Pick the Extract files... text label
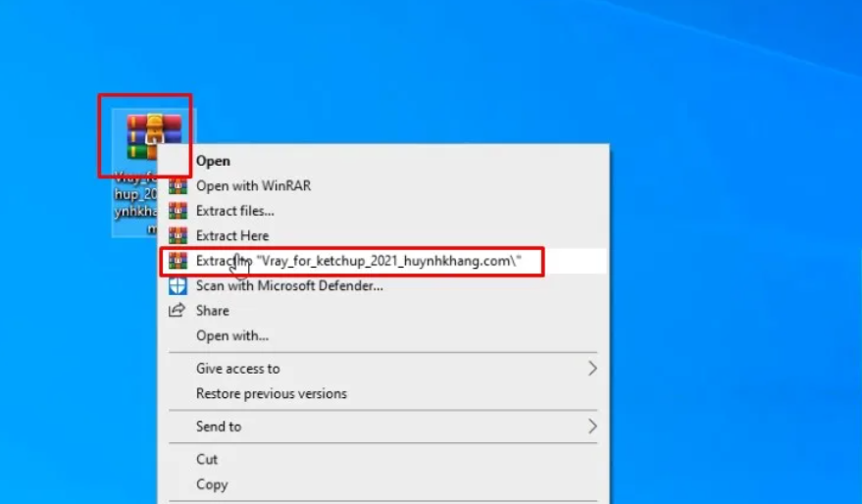 (x=234, y=211)
